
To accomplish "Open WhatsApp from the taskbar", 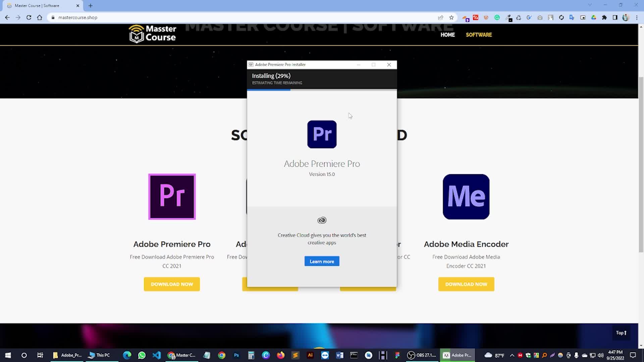I will (x=141, y=355).
